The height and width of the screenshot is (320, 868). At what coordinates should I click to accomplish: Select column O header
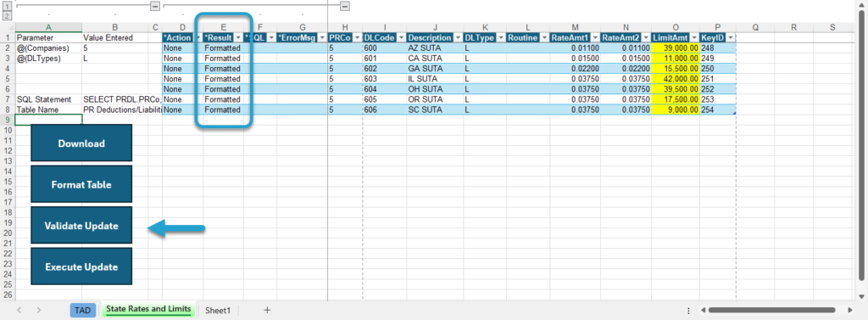[x=676, y=27]
